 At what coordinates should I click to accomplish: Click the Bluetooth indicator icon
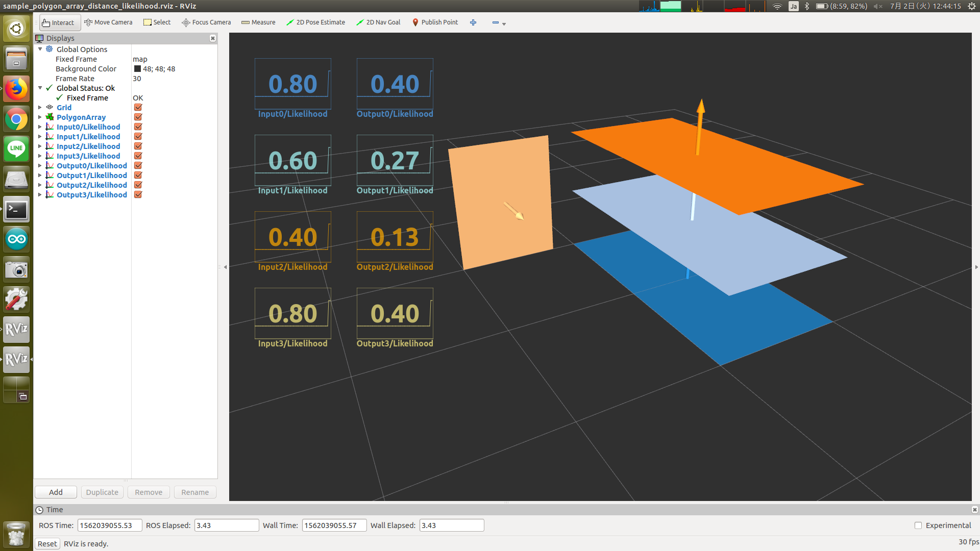click(807, 6)
